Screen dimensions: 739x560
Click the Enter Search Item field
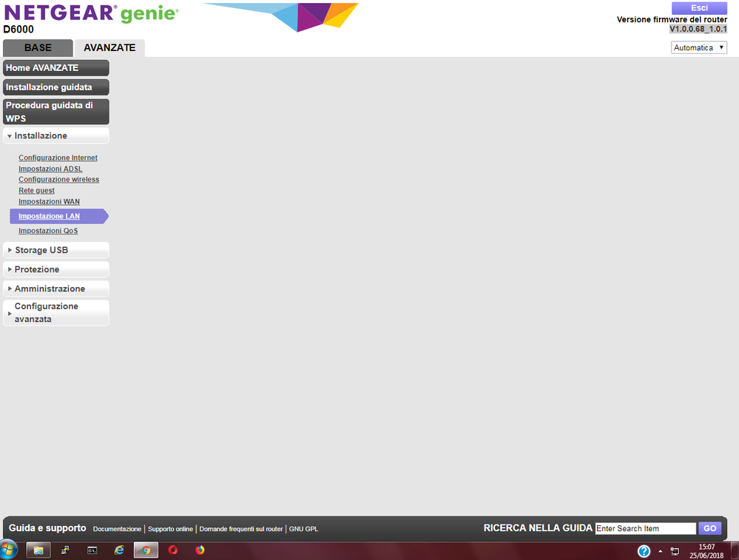[x=645, y=528]
